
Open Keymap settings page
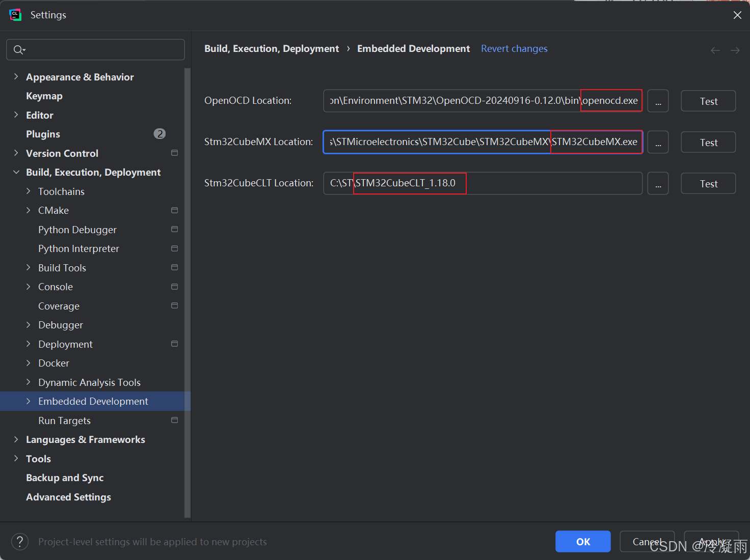pos(44,96)
